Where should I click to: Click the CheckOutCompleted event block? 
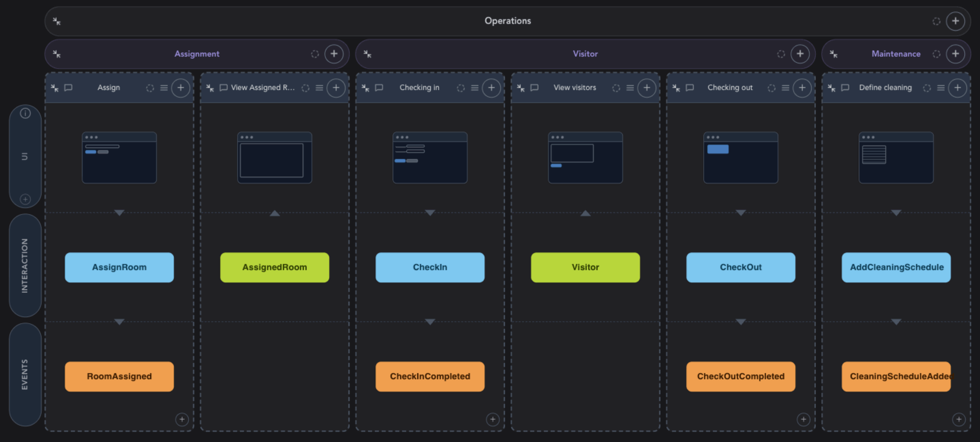pos(740,377)
